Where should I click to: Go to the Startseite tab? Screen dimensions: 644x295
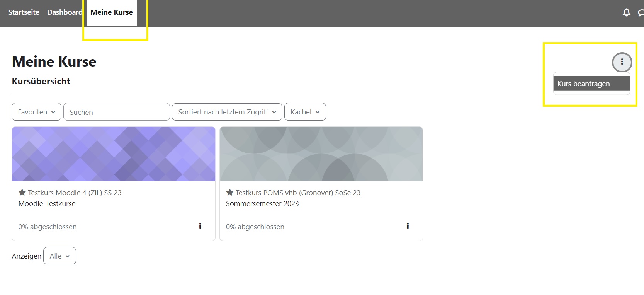(24, 12)
